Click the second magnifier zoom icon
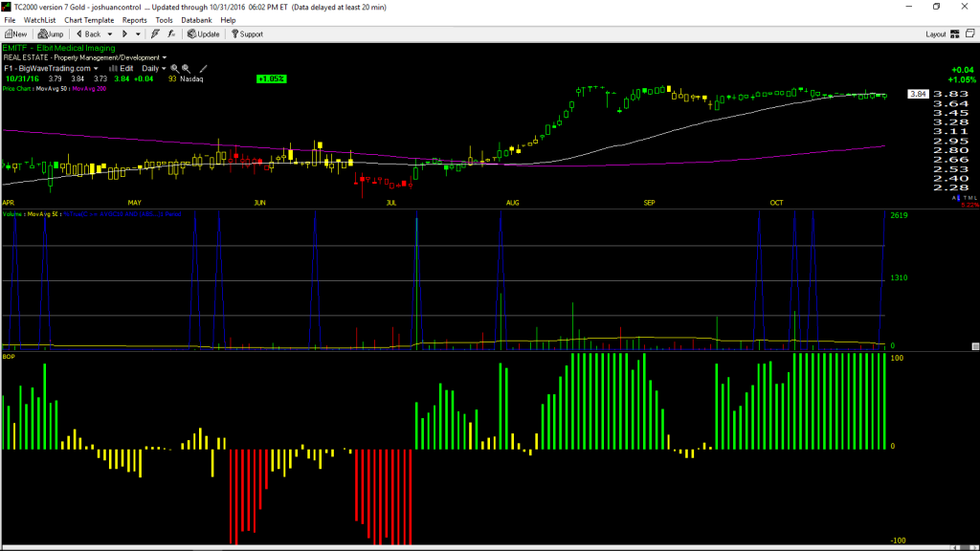Image resolution: width=980 pixels, height=551 pixels. (187, 69)
